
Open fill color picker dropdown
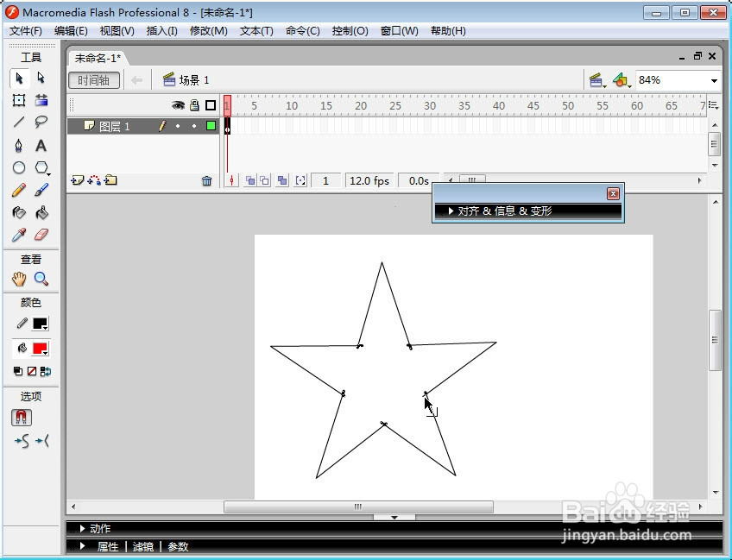(41, 349)
